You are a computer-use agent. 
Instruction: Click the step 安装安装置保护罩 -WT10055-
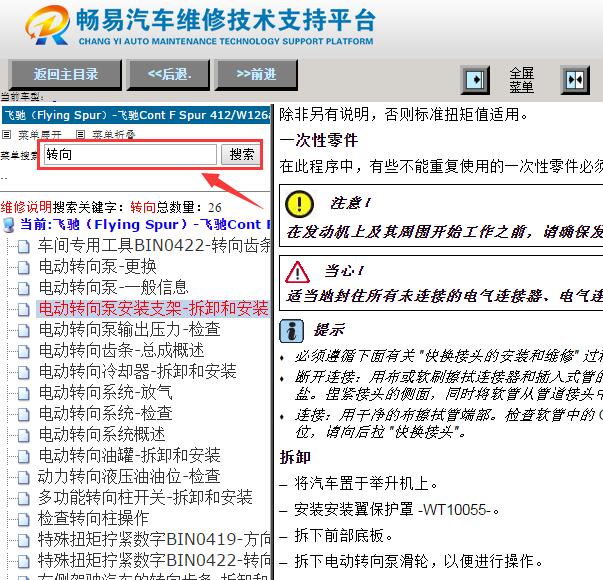point(396,510)
